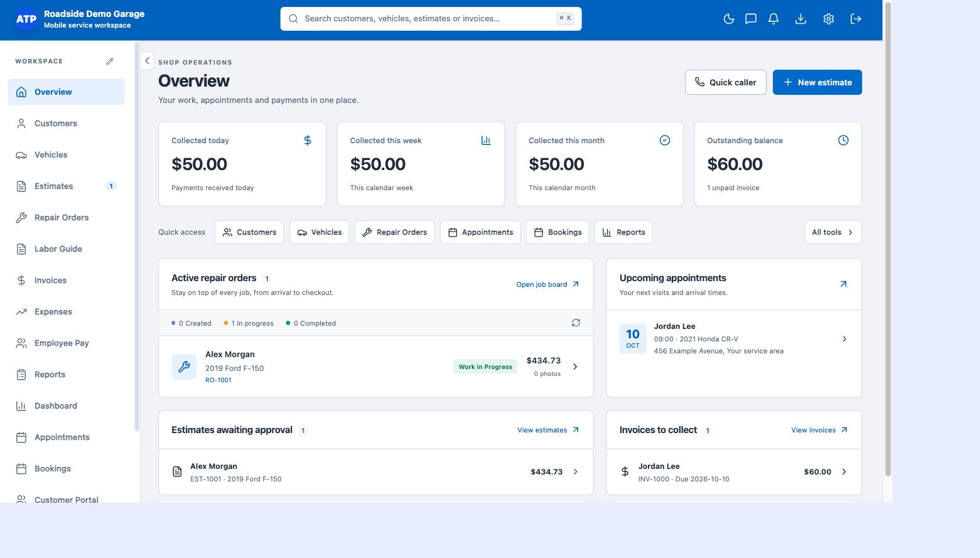Click 0 Completed status filter
Screen dimensions: 980x558
[x=311, y=323]
